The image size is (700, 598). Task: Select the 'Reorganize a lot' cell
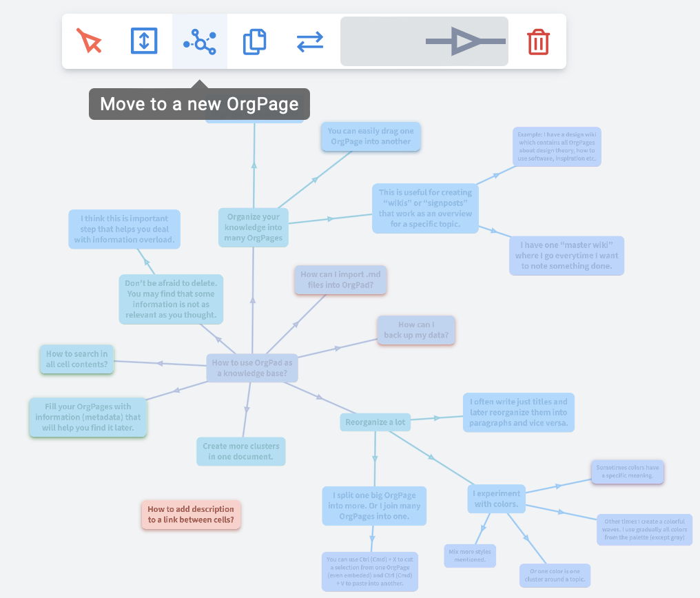(375, 422)
